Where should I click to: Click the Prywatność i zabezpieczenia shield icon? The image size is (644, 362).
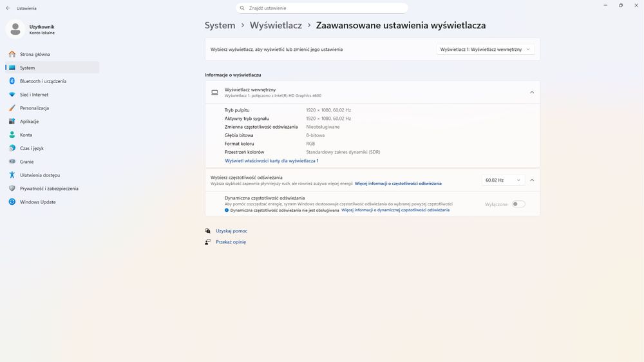click(12, 189)
